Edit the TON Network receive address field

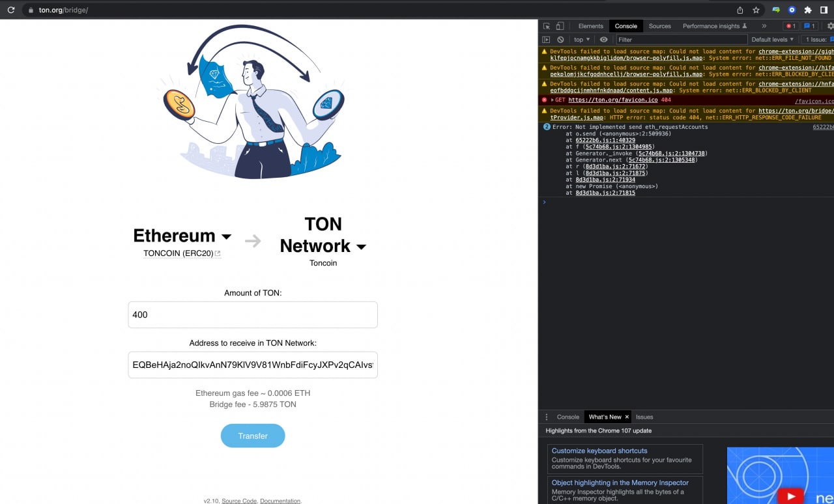pyautogui.click(x=253, y=365)
